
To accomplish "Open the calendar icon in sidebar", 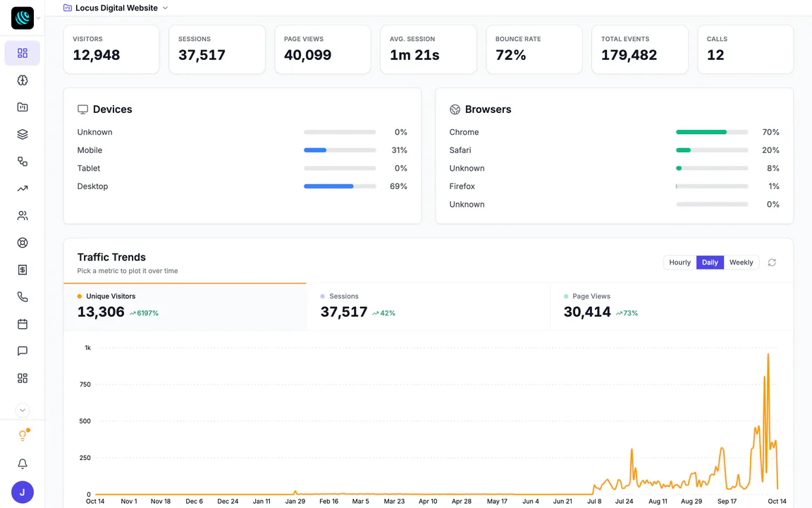I will pos(23,324).
